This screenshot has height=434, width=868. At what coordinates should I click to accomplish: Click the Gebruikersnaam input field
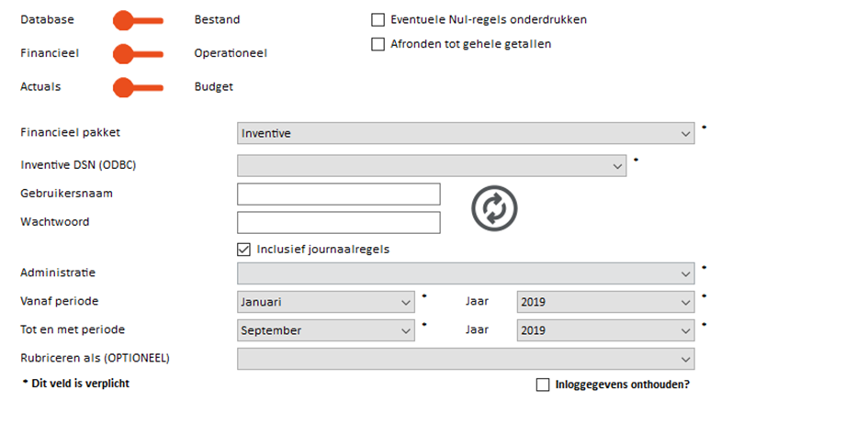coord(339,194)
